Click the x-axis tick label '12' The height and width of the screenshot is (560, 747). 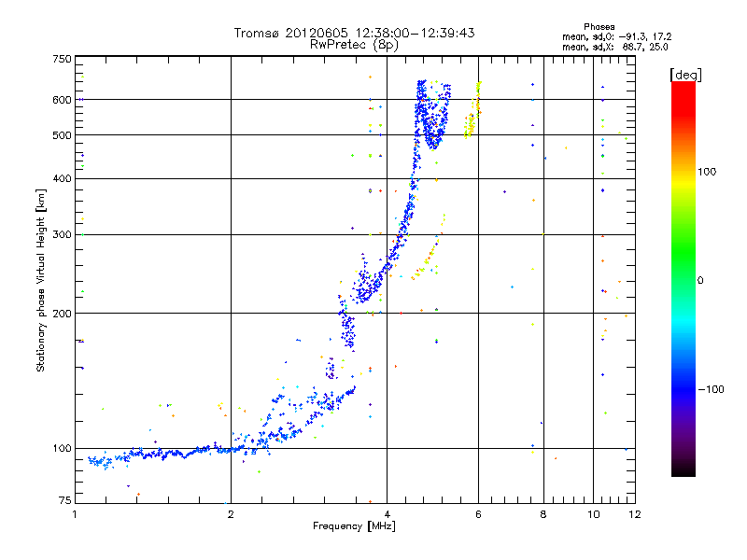(x=635, y=514)
